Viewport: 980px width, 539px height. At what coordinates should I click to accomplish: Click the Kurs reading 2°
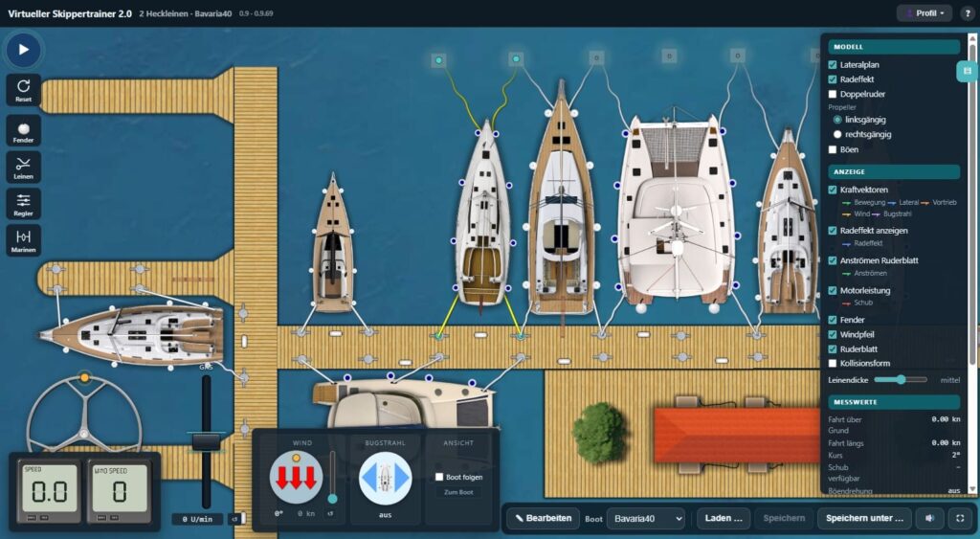pyautogui.click(x=957, y=455)
